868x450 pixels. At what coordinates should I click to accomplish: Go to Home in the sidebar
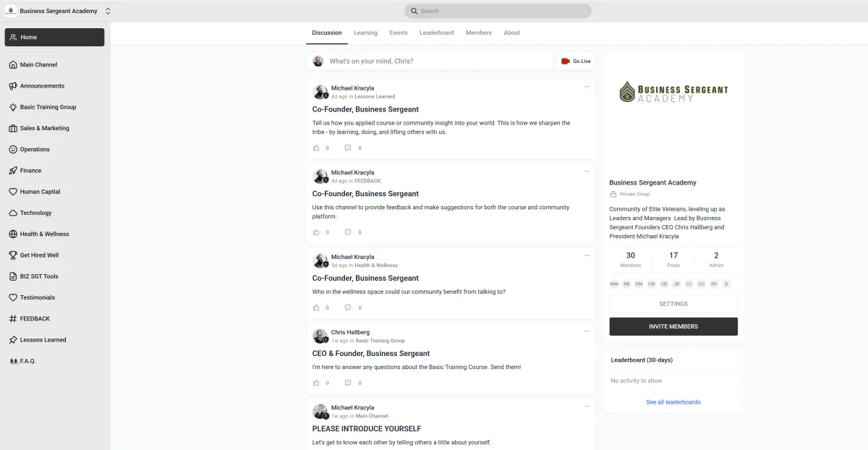coord(54,37)
